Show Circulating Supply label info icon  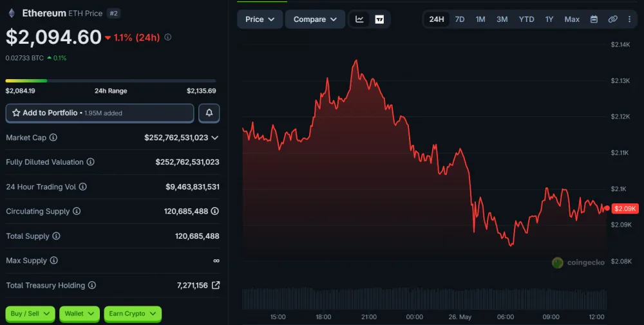(77, 211)
